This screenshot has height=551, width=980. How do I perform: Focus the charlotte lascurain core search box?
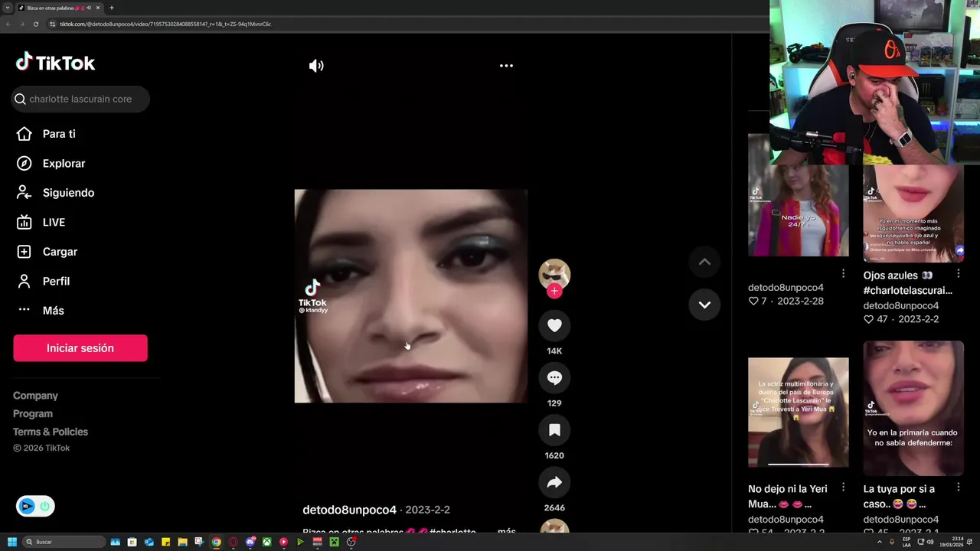coord(80,99)
